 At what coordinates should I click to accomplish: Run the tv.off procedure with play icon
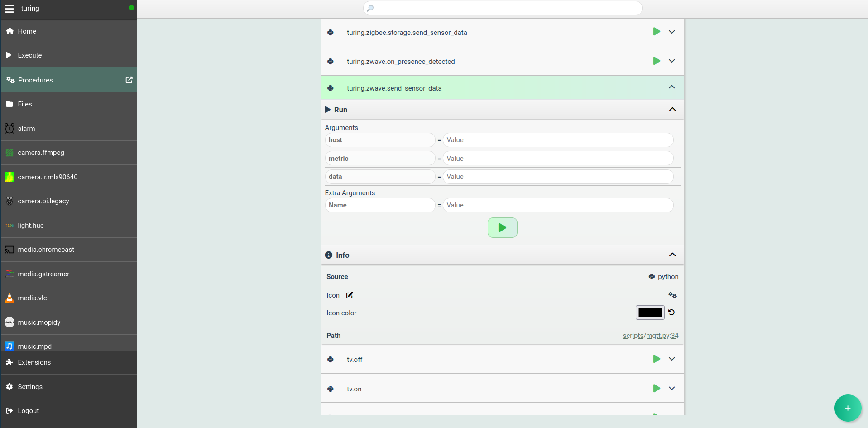[656, 359]
